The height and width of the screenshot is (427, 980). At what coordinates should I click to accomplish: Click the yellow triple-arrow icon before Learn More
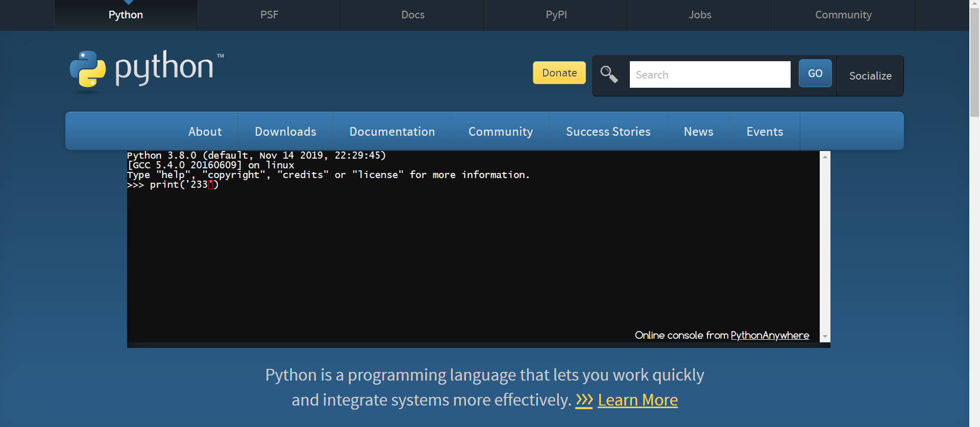pyautogui.click(x=584, y=400)
